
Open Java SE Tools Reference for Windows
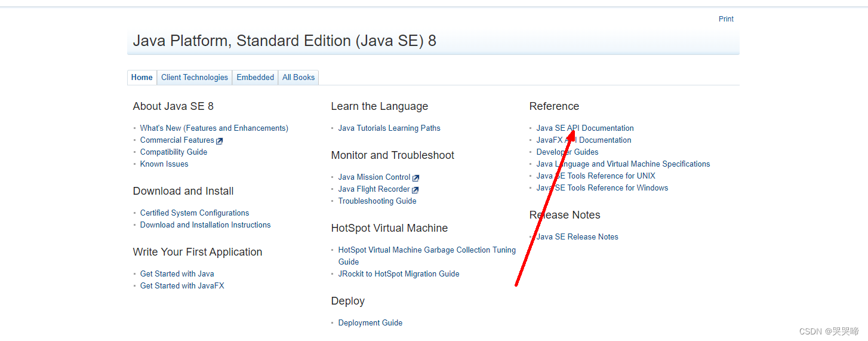coord(602,188)
